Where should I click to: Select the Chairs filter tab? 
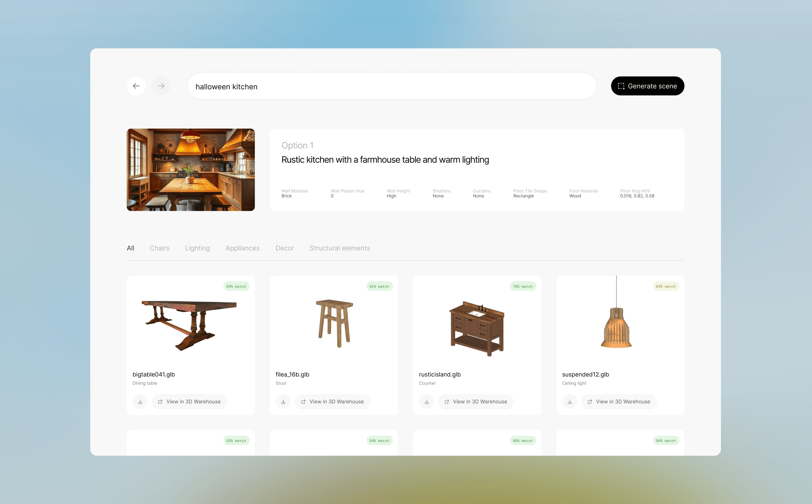pyautogui.click(x=159, y=249)
